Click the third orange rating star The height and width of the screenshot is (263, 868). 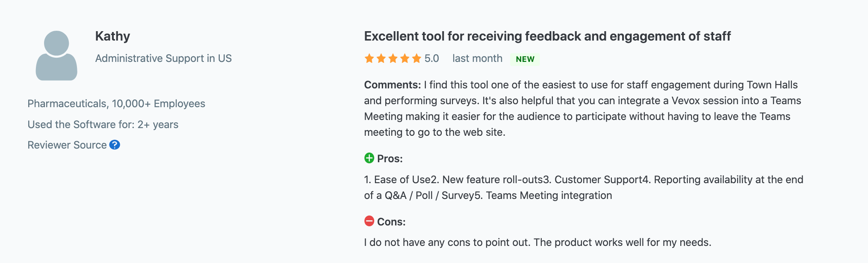(x=393, y=58)
